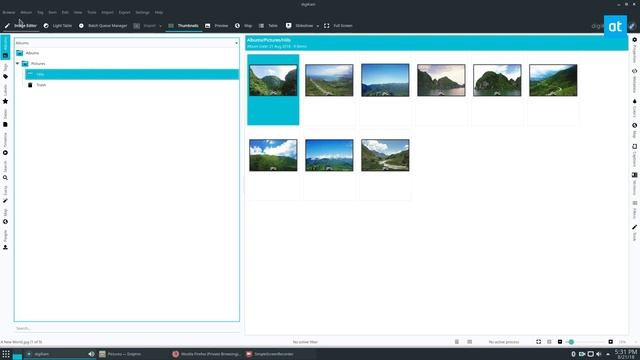Open the Item menu
Screen dimensions: 640x360
[52, 13]
